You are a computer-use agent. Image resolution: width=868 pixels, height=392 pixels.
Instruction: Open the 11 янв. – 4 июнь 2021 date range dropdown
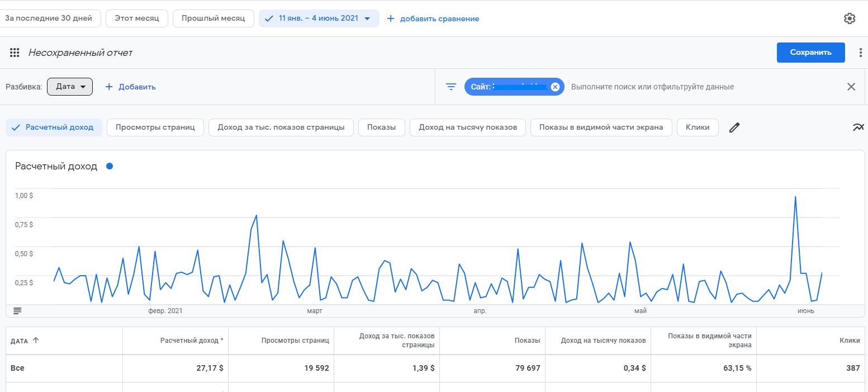pos(319,18)
